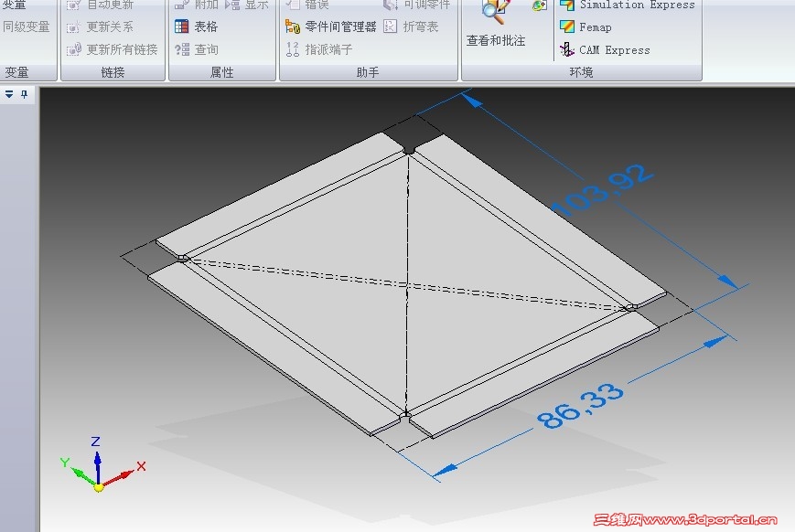Click the 可调零件 adjustable part icon
795x532 pixels.
[x=390, y=5]
